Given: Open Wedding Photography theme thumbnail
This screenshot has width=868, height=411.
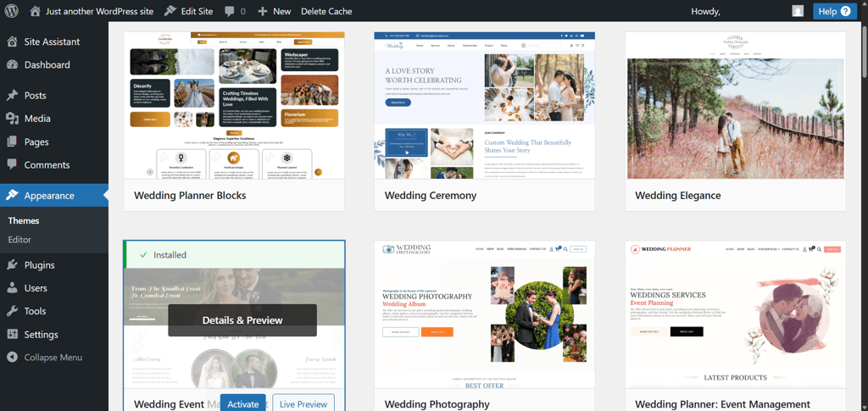Looking at the screenshot, I should click(484, 314).
